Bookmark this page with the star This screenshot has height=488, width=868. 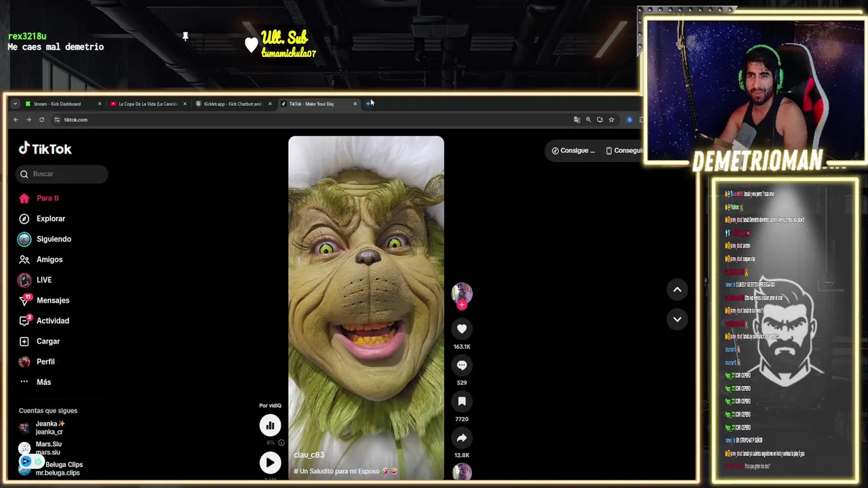pyautogui.click(x=612, y=120)
